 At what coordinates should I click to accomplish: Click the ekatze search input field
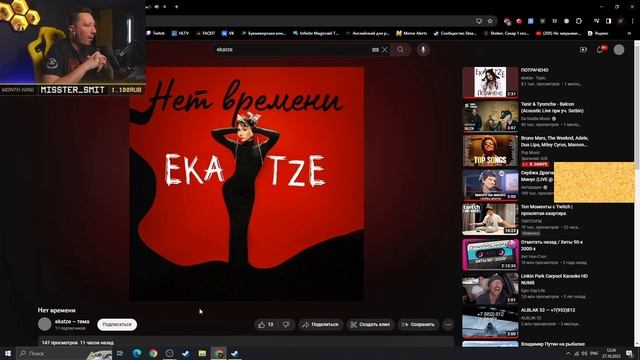coord(292,49)
